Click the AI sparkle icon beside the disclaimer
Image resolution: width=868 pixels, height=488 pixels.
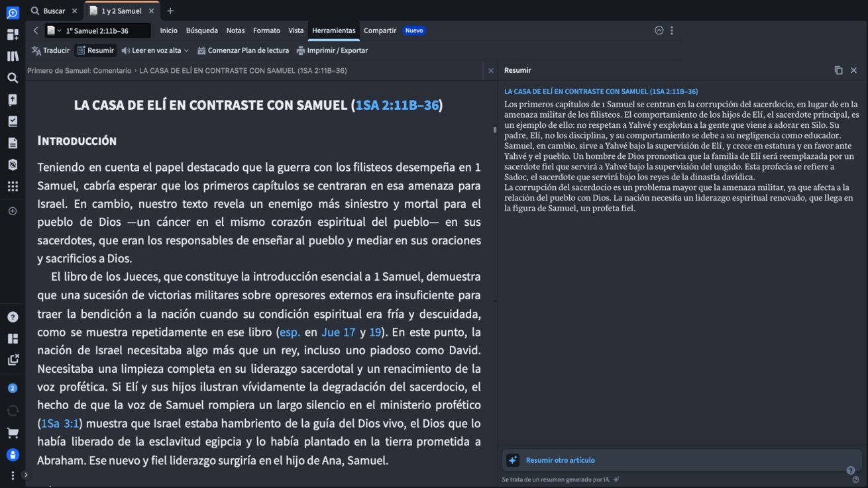(616, 479)
